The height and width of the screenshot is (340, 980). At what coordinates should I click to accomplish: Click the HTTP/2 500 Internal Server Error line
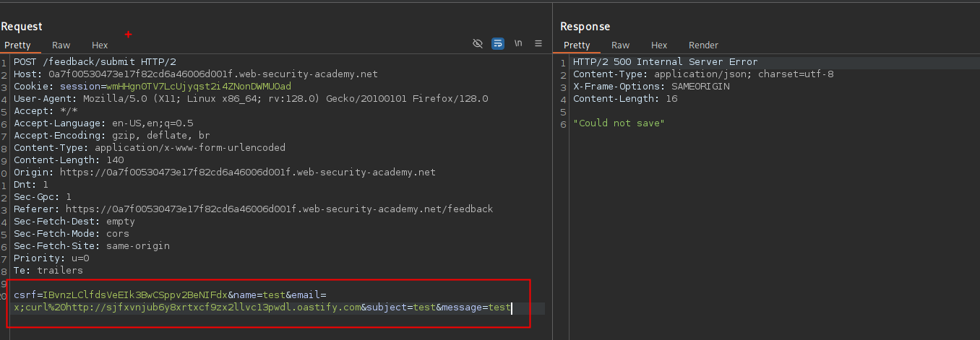pos(665,62)
